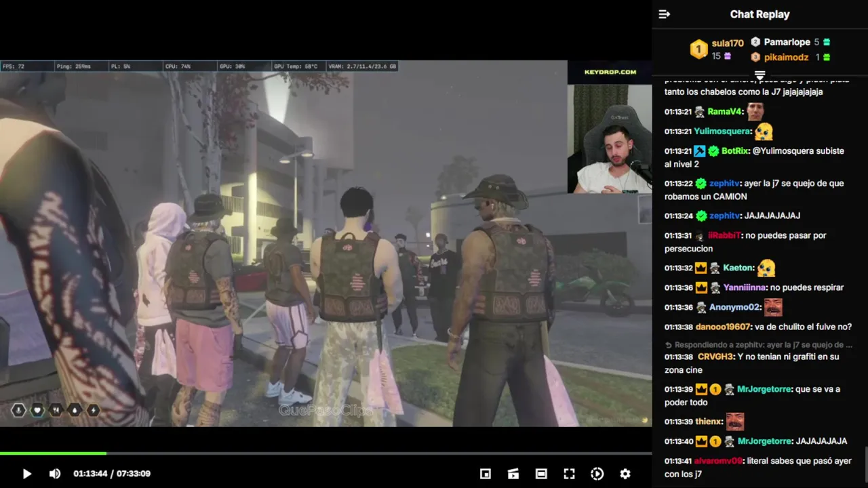Click the chat panel scrollbar thumb
Image resolution: width=868 pixels, height=488 pixels.
866,464
